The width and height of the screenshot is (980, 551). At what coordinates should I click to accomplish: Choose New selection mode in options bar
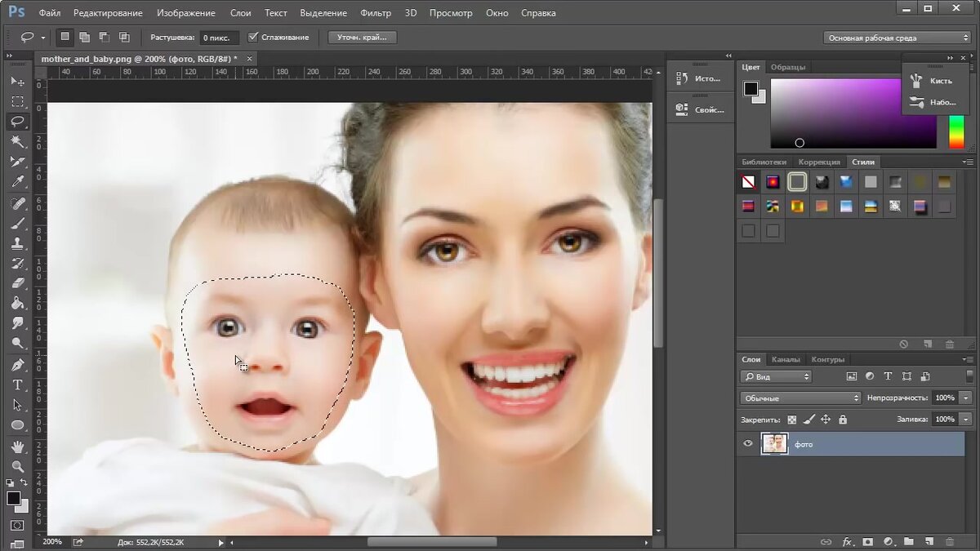tap(65, 37)
